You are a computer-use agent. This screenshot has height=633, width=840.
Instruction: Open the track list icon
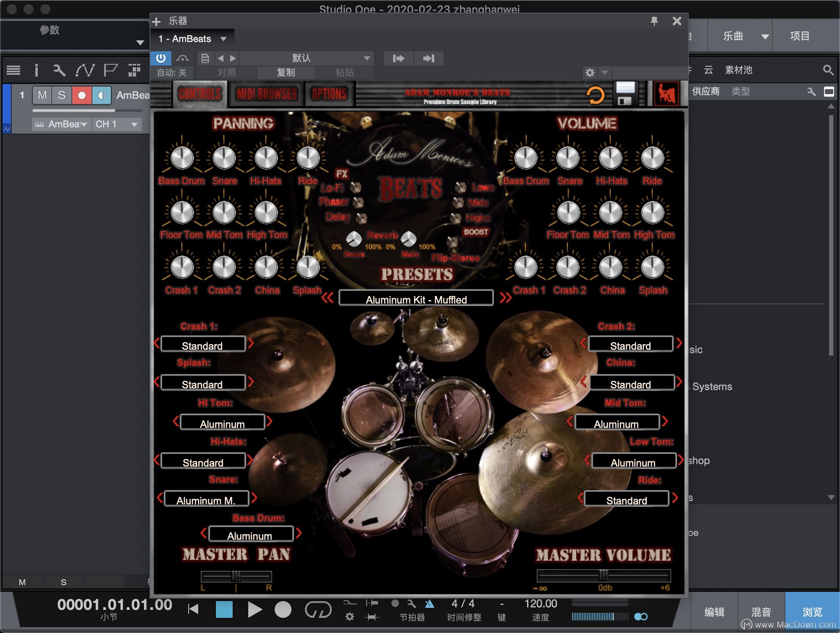13,70
